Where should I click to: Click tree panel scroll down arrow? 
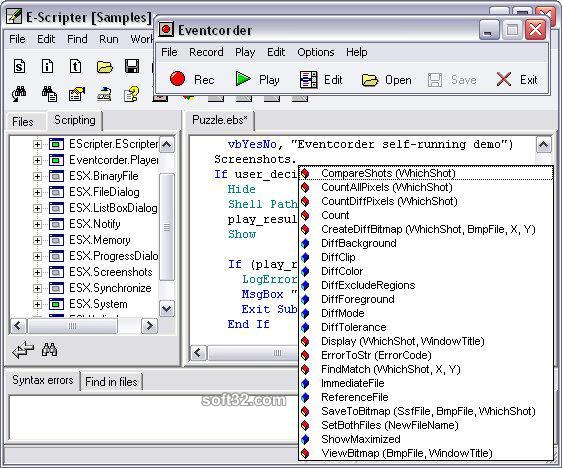pos(167,309)
